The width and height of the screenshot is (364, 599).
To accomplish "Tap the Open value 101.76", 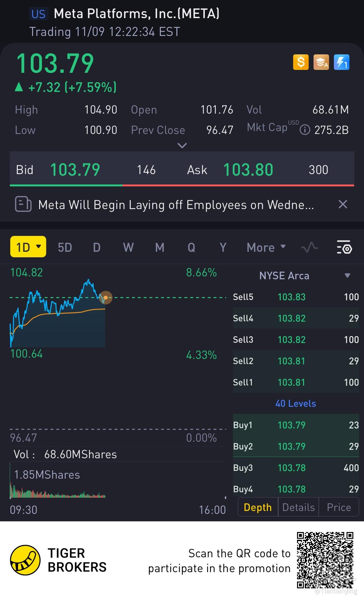I will (217, 110).
